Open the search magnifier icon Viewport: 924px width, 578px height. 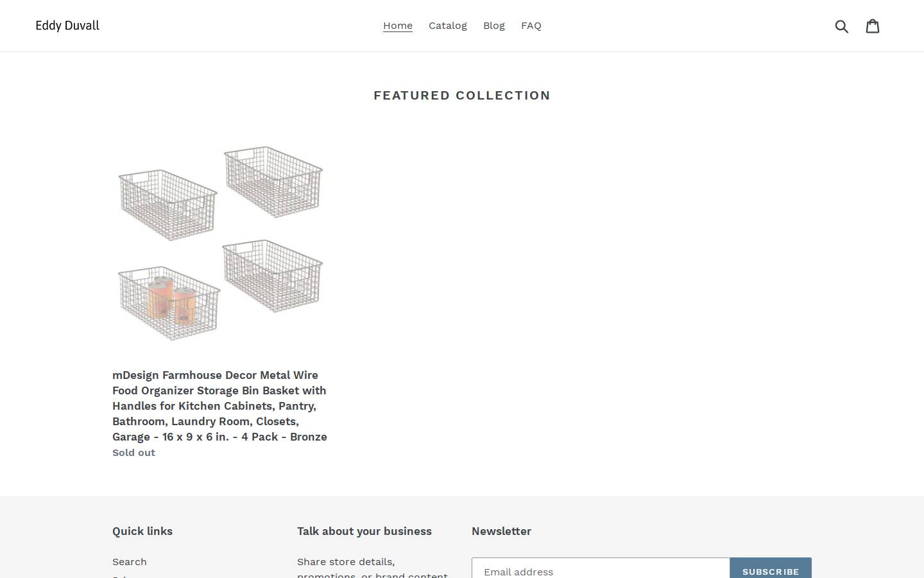pyautogui.click(x=842, y=26)
